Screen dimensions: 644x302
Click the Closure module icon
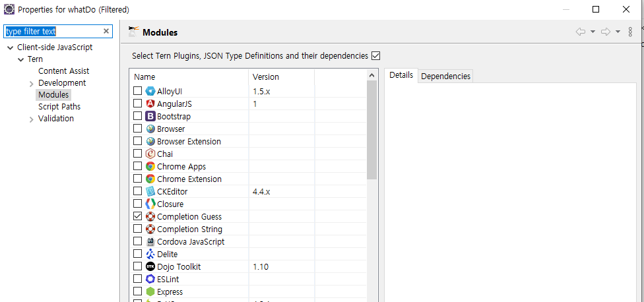coord(150,204)
